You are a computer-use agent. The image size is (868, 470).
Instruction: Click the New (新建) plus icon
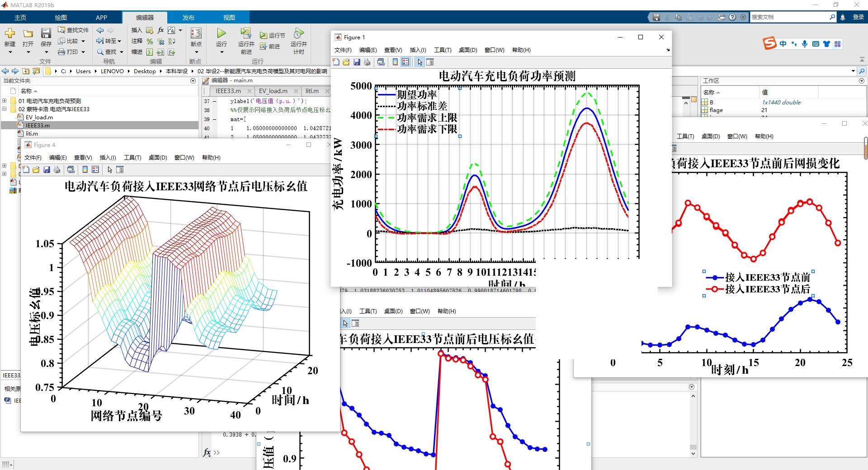pyautogui.click(x=10, y=33)
